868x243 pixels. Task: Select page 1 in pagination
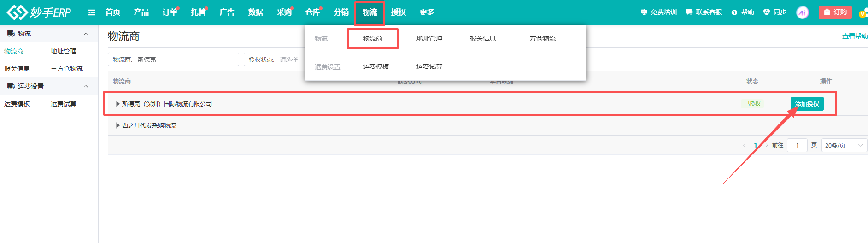(x=755, y=145)
